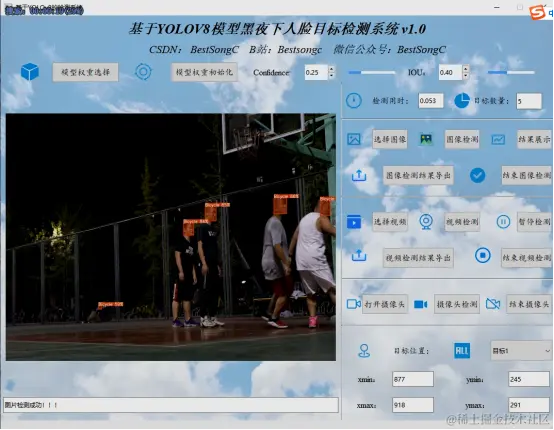Viewport: 554px width, 430px height.
Task: Click the 检测用时 field showing 0.053
Action: [x=431, y=101]
